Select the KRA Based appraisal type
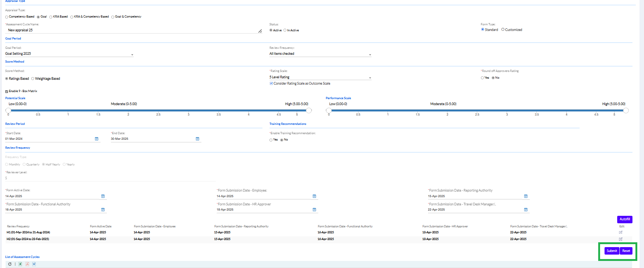 (x=51, y=17)
